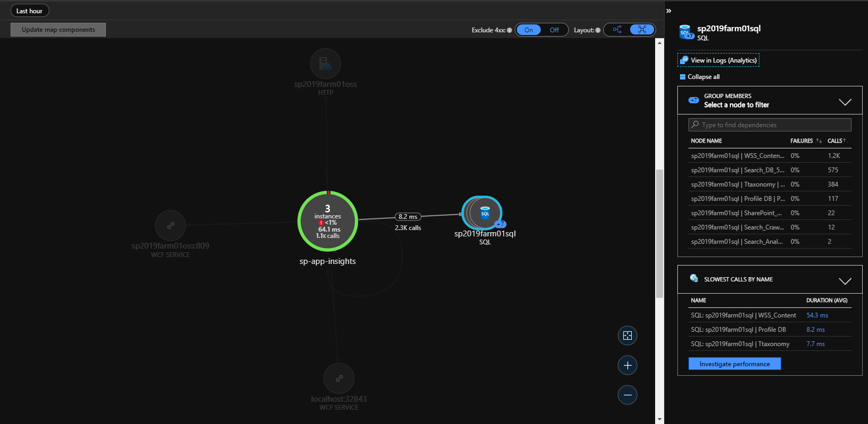The width and height of the screenshot is (868, 424).
Task: Switch to hierarchical layout icon
Action: (x=617, y=30)
